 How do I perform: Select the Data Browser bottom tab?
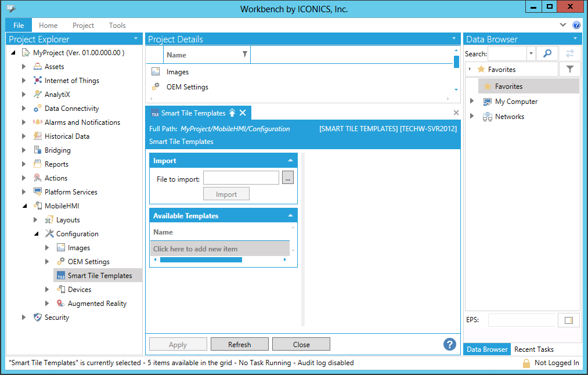tap(487, 349)
